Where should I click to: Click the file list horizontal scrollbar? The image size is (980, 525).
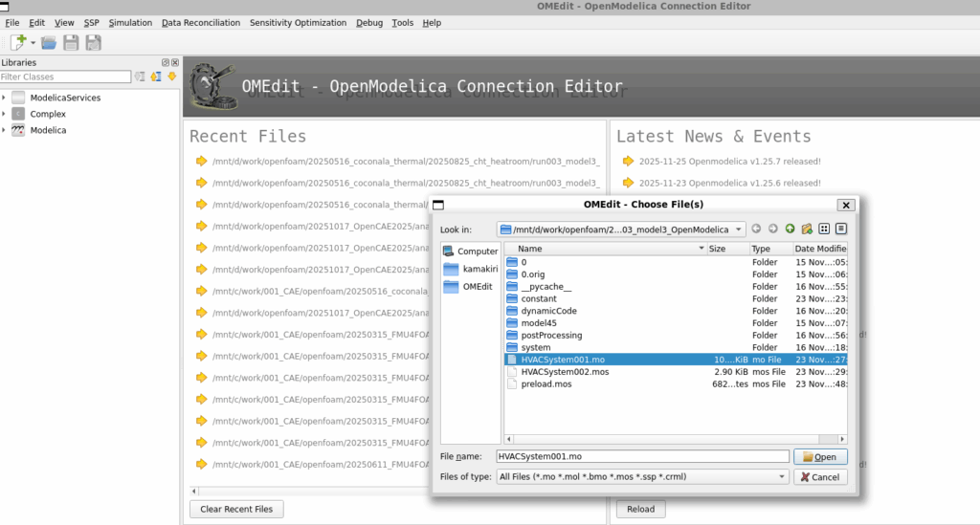click(670, 438)
